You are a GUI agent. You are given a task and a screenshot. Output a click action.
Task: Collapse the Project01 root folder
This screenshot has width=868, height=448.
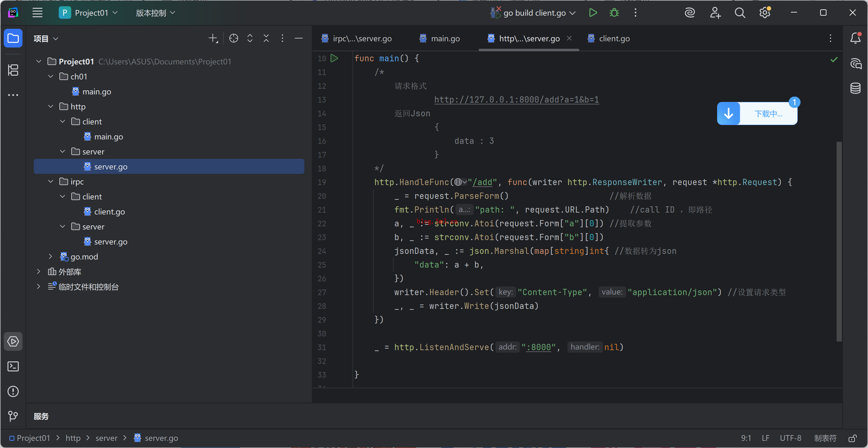coord(39,61)
